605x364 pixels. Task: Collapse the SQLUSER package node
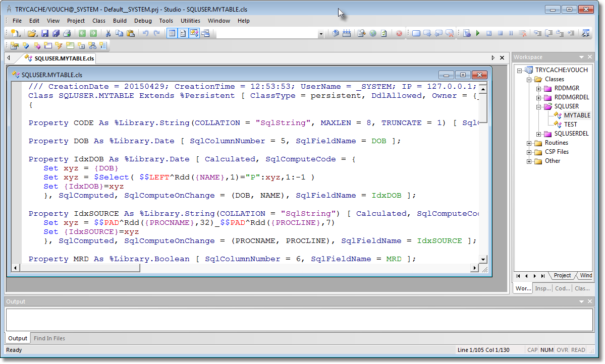coord(538,107)
